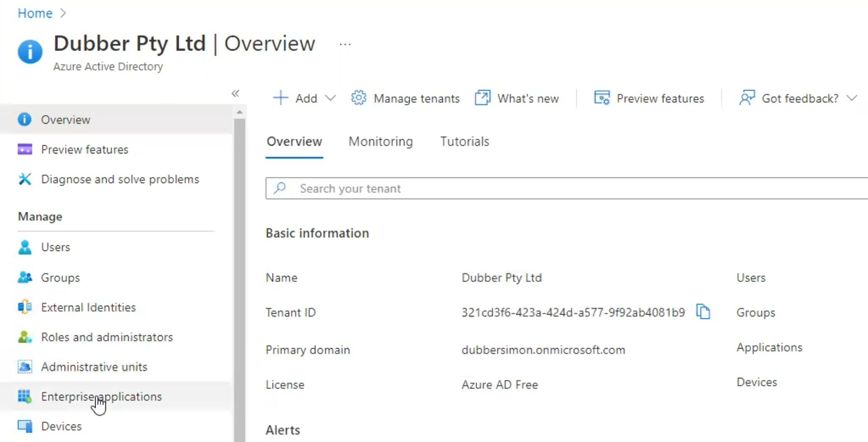The image size is (868, 442).
Task: Click the Got feedback person icon
Action: [747, 98]
